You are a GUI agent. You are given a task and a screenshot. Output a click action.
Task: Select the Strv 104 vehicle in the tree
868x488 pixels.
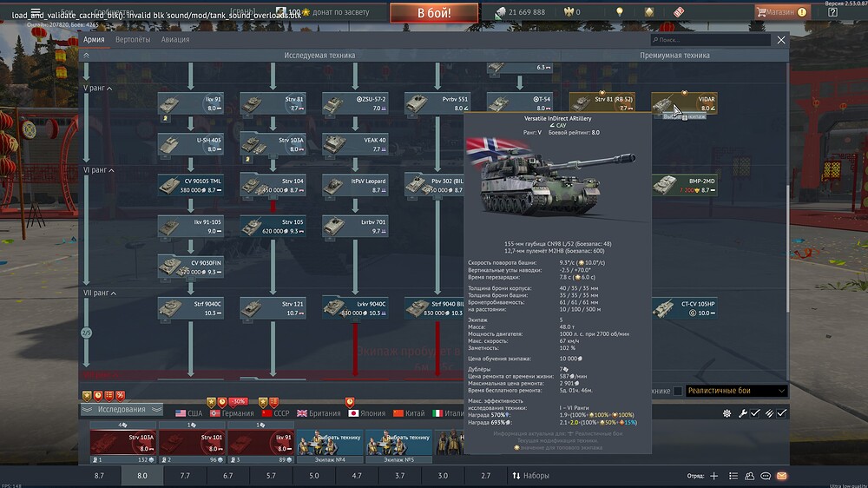click(x=273, y=185)
